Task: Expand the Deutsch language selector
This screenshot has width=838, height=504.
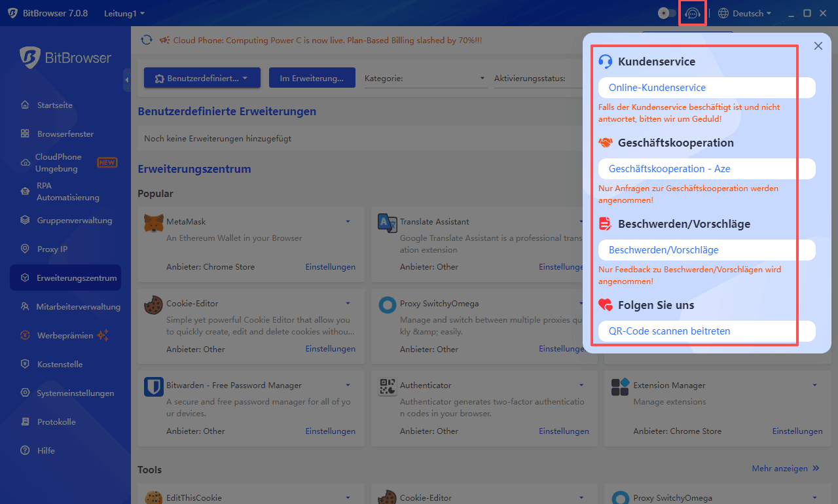Action: pyautogui.click(x=744, y=12)
